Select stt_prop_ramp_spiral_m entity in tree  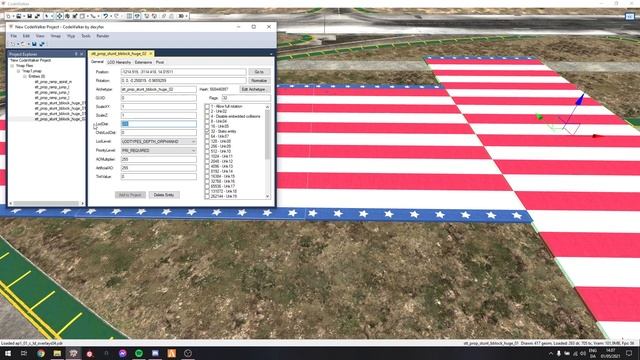[x=53, y=82]
